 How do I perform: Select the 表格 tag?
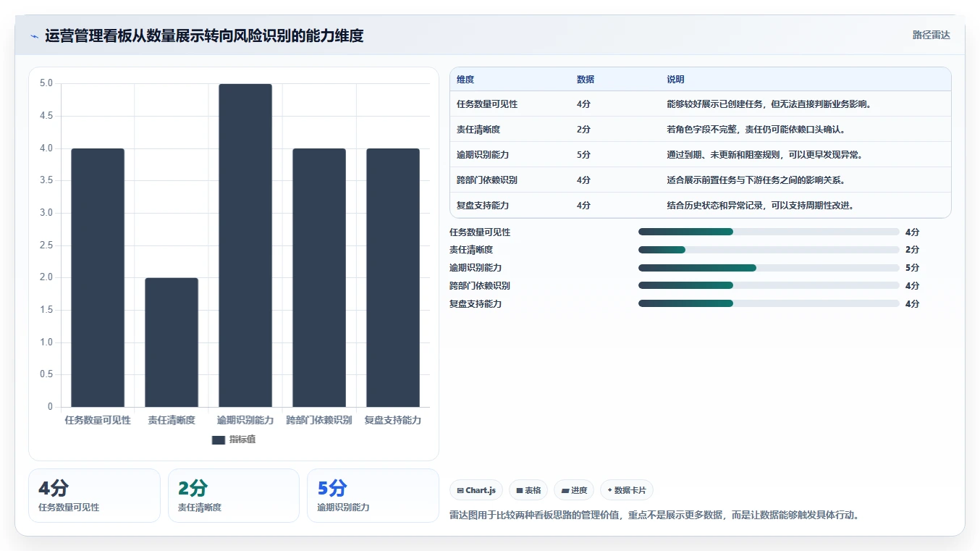528,490
